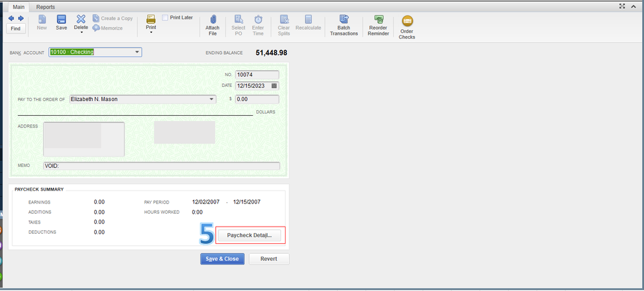Delete the transaction with X icon
The width and height of the screenshot is (644, 291).
click(81, 19)
